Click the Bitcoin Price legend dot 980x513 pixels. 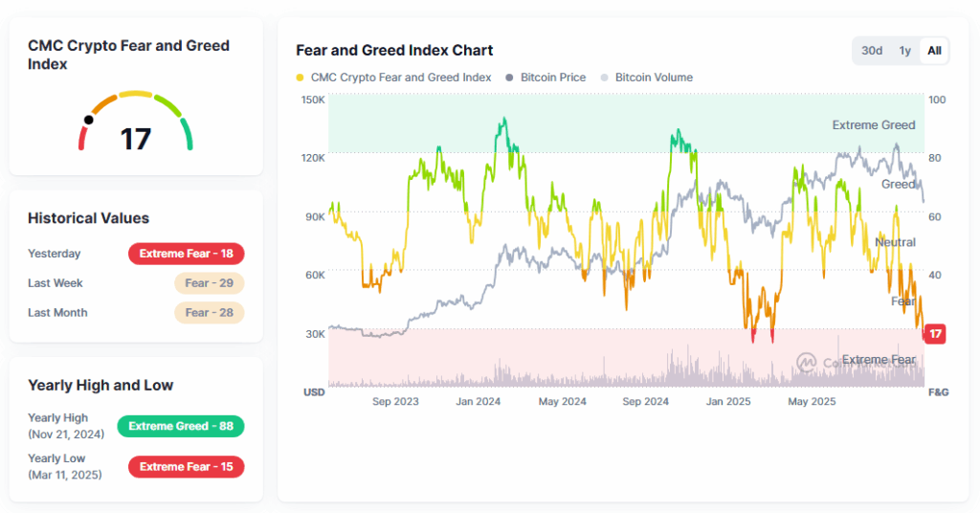click(510, 78)
